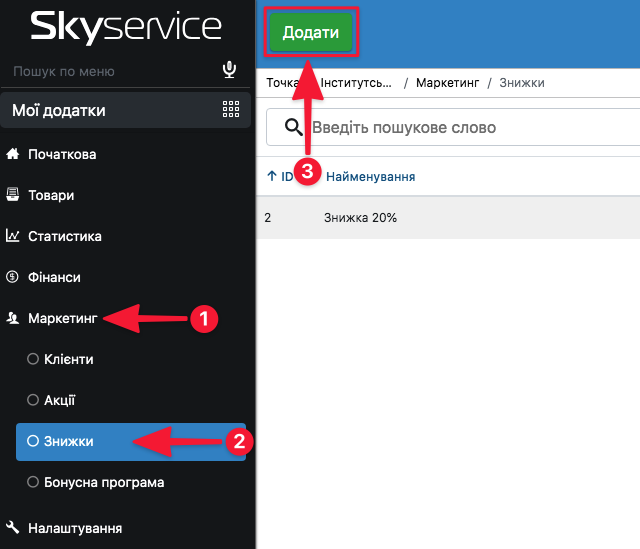Focus the Пошук по меню input field

[x=110, y=71]
